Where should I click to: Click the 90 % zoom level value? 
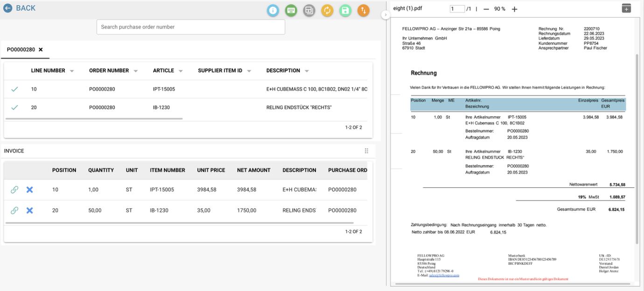[500, 9]
